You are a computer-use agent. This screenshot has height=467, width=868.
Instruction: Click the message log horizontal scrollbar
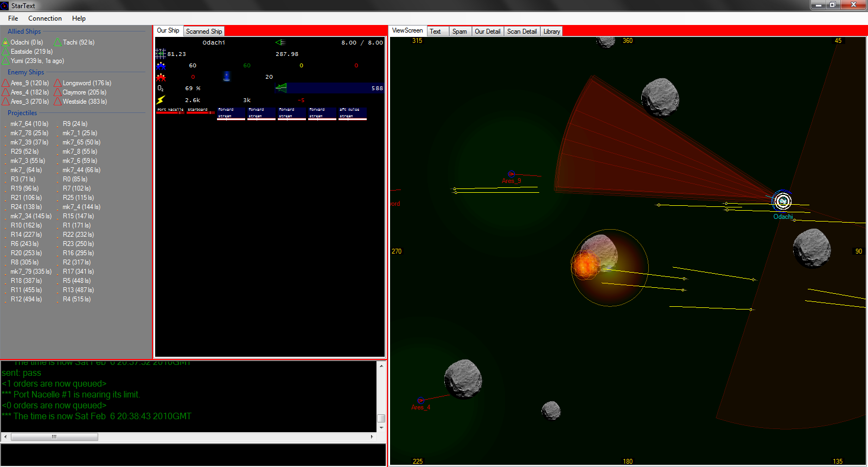click(x=54, y=437)
